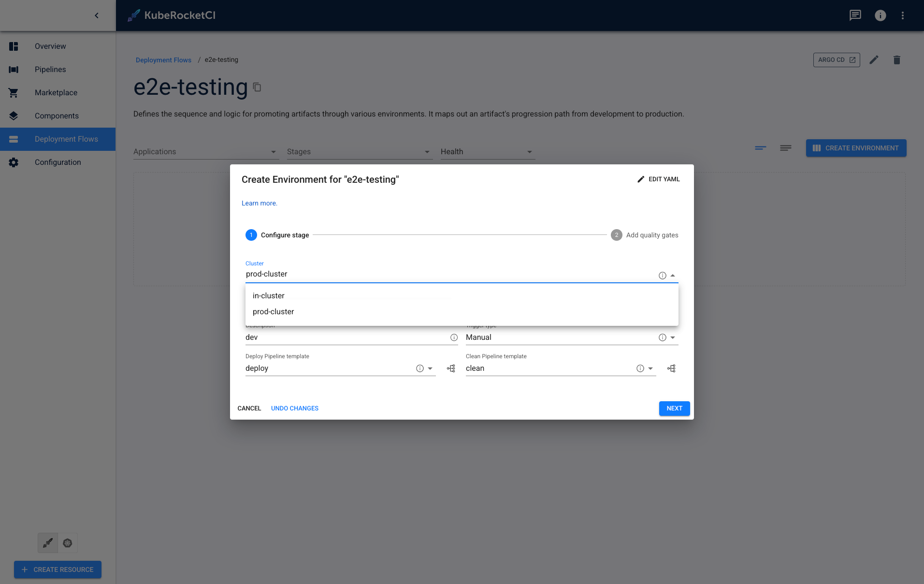Click the Overview sidebar icon
924x584 pixels.
(14, 46)
